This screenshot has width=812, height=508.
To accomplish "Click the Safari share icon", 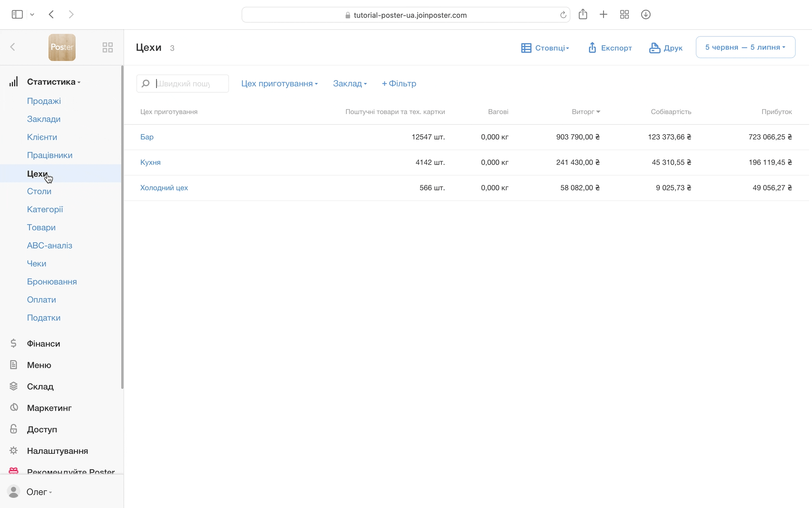I will [583, 14].
